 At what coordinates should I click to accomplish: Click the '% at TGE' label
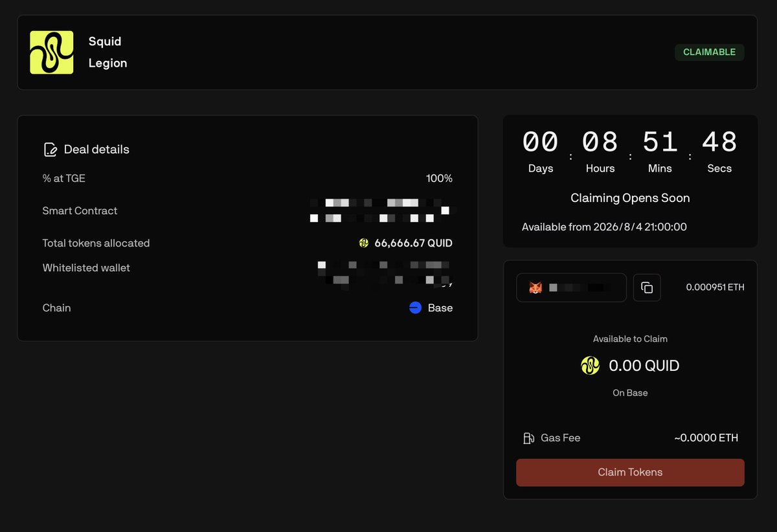63,179
